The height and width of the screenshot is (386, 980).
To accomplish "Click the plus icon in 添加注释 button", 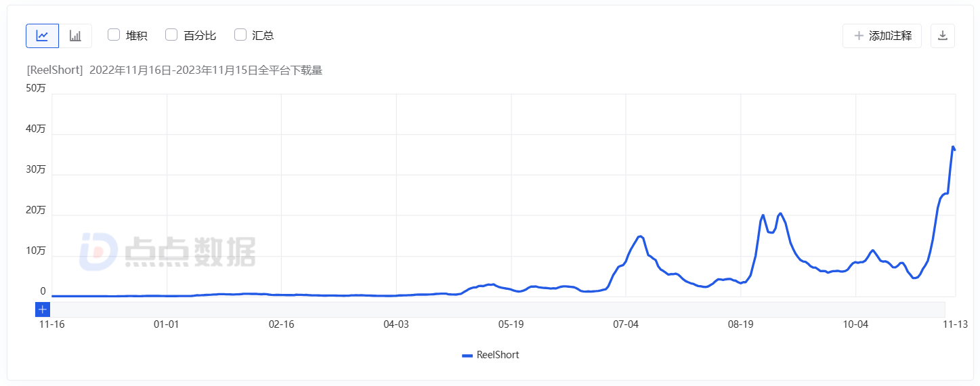I will 859,36.
